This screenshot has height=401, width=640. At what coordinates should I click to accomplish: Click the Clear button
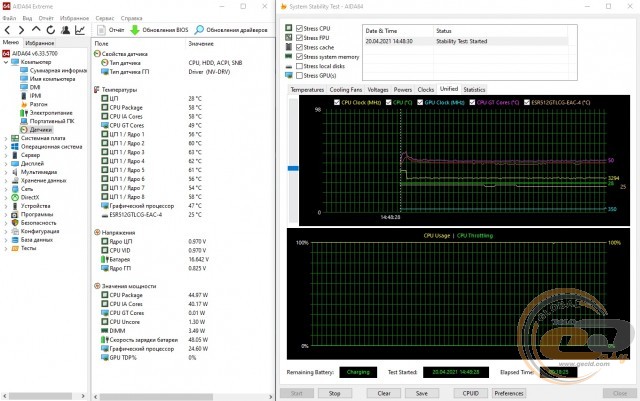click(x=384, y=393)
